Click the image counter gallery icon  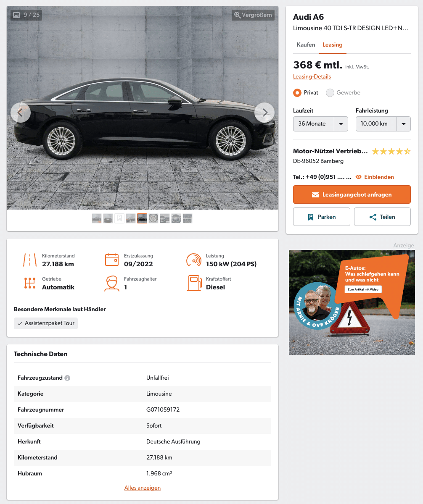pos(16,15)
